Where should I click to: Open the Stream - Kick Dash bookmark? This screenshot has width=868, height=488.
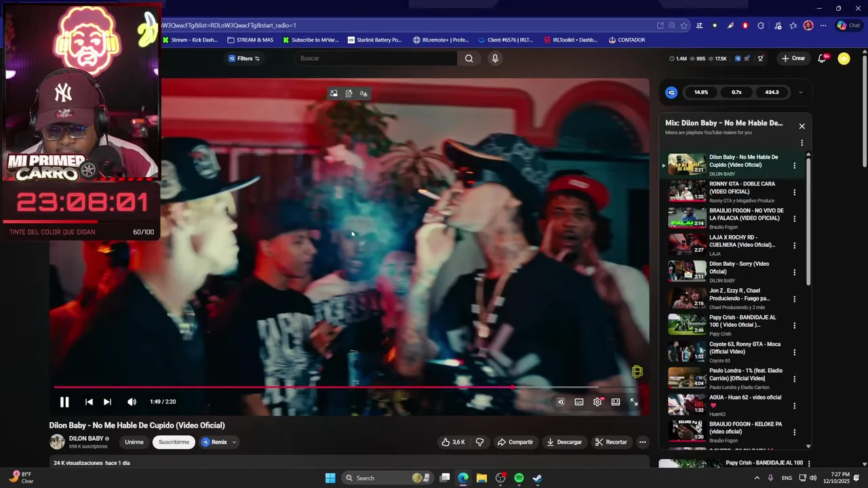click(x=190, y=40)
